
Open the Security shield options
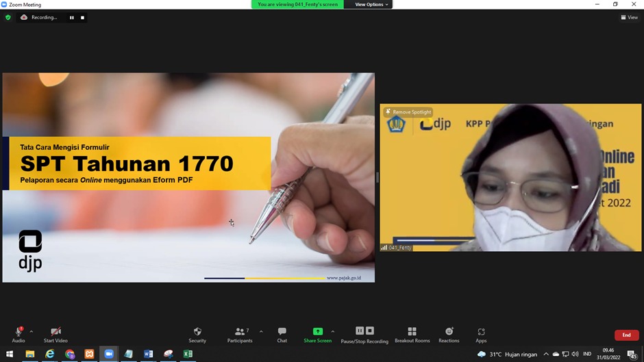tap(197, 334)
